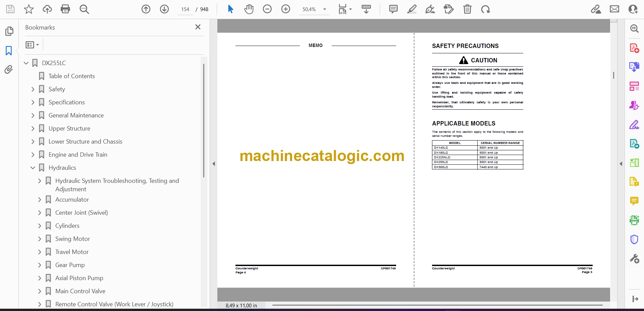Viewport: 644px width, 311px height.
Task: Open the Fill & Sign tool
Action: tap(634, 125)
